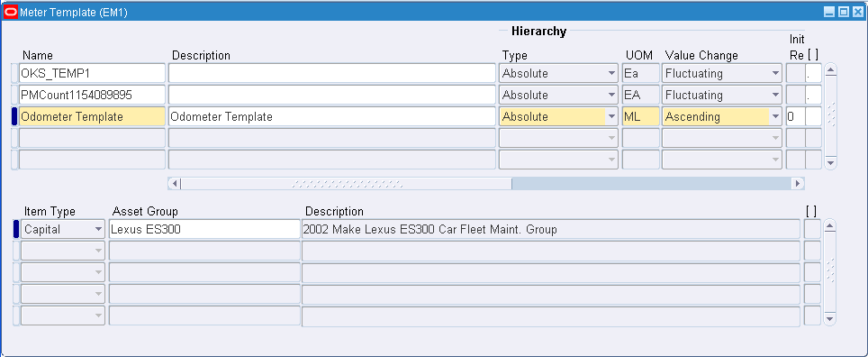Image resolution: width=868 pixels, height=357 pixels.
Task: Click the PMCount1154089895 name field
Action: [x=92, y=95]
